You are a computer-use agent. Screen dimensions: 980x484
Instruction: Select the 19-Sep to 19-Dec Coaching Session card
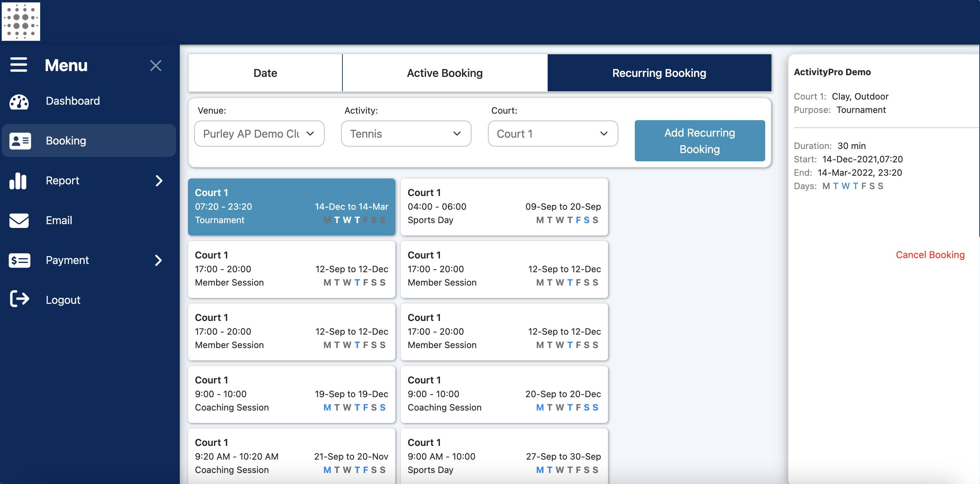pos(291,394)
